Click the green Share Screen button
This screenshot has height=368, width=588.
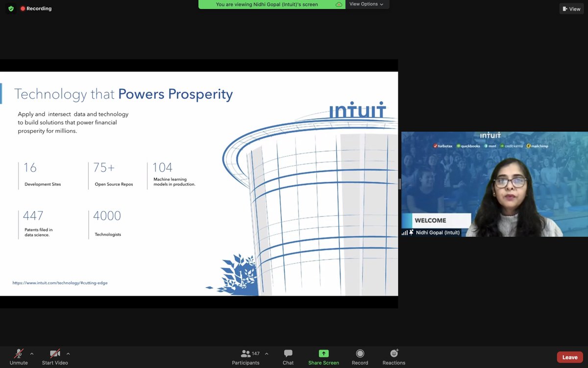323,357
